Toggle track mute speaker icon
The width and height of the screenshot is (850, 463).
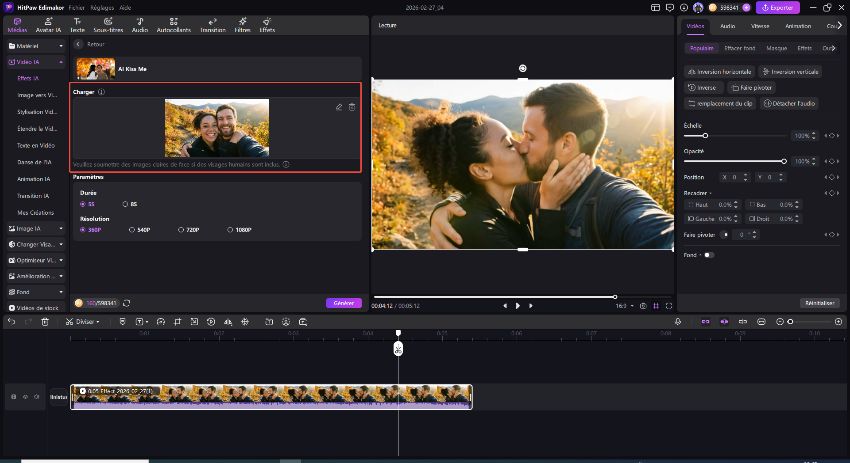click(37, 397)
